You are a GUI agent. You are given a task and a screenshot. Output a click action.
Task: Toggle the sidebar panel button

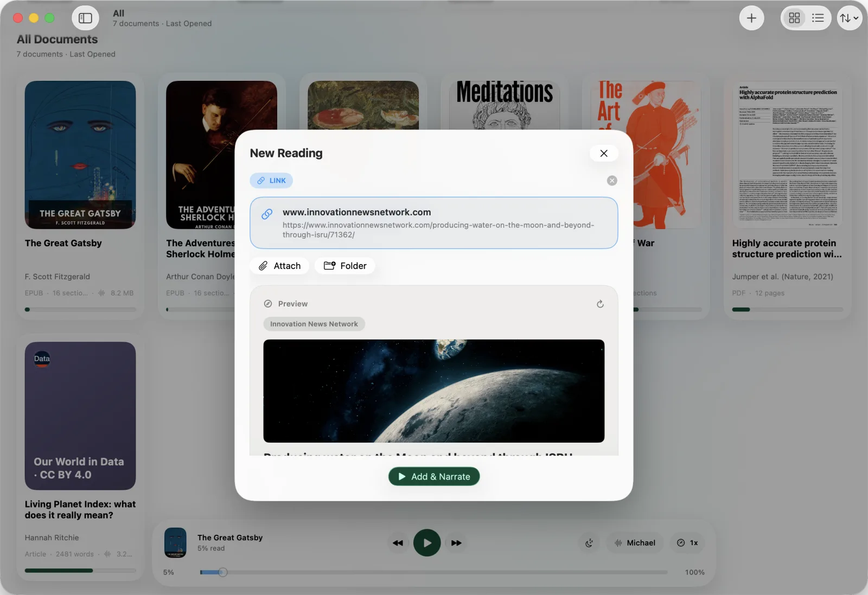[x=85, y=18]
